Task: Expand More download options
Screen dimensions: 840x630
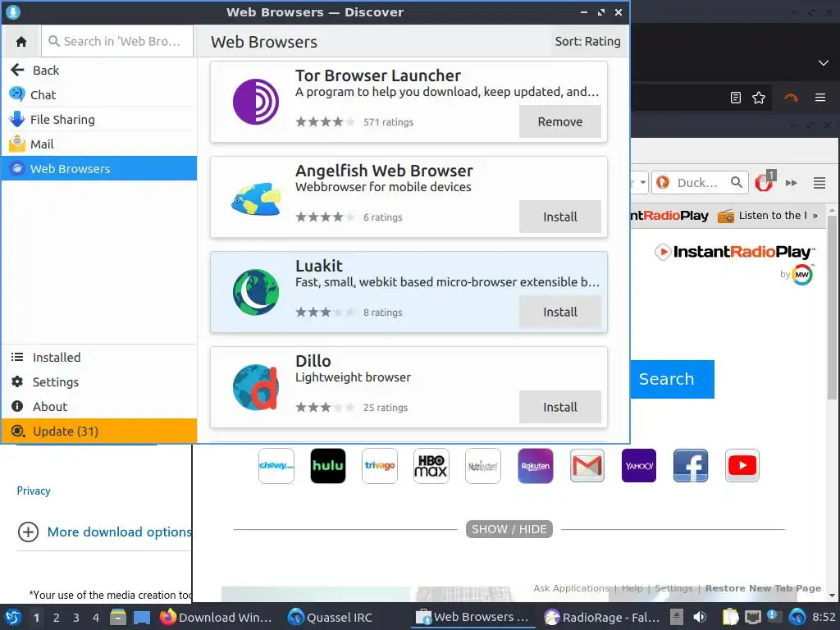Action: pyautogui.click(x=104, y=532)
